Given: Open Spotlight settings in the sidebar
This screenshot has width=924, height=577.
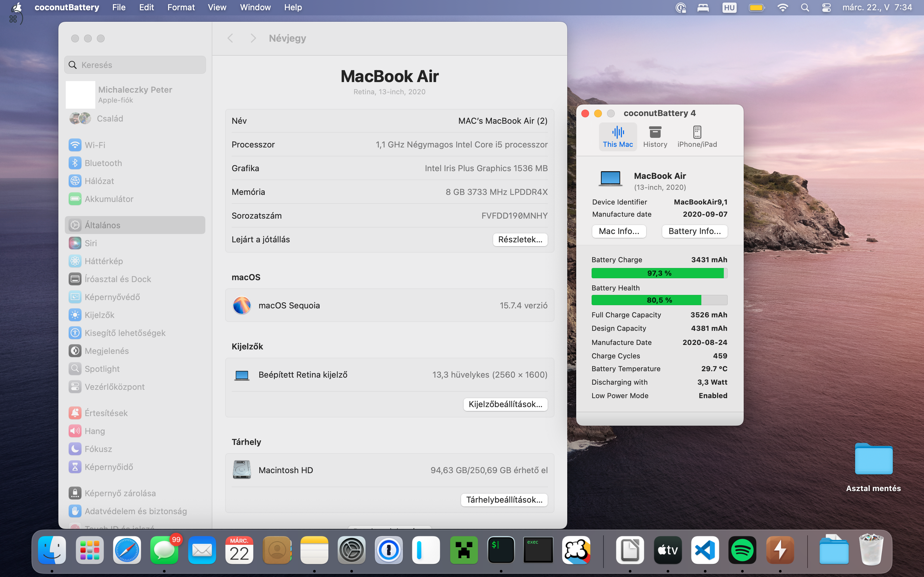Looking at the screenshot, I should point(102,369).
